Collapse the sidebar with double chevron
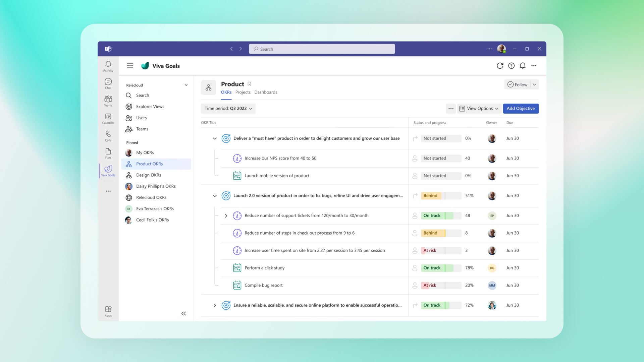Screen dimensions: 644x362 pos(183,313)
